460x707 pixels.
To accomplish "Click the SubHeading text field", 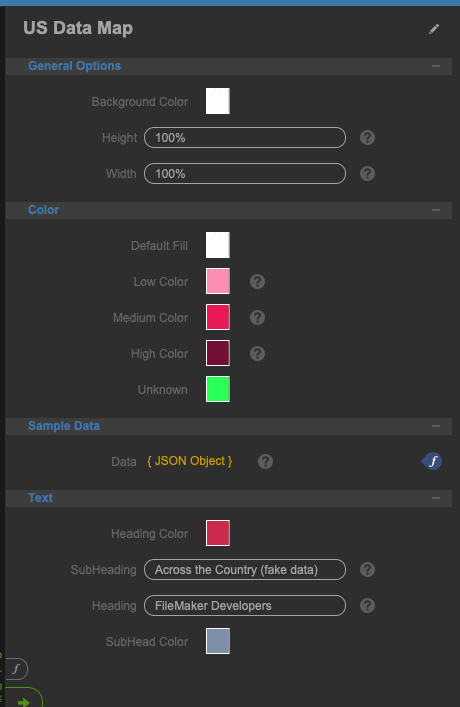I will [245, 569].
